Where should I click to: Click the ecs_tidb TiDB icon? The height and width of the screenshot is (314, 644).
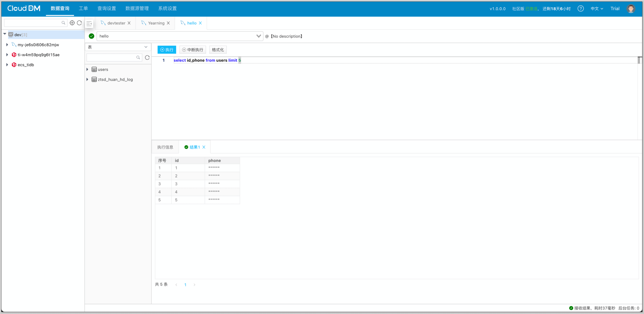pyautogui.click(x=14, y=65)
